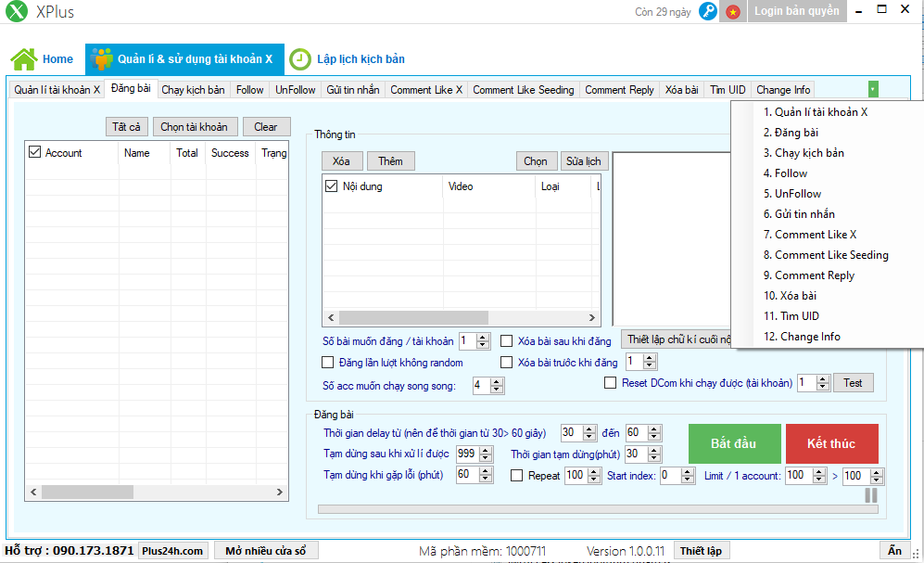
Task: Open the green tab overflow dropdown arrow
Action: click(873, 89)
